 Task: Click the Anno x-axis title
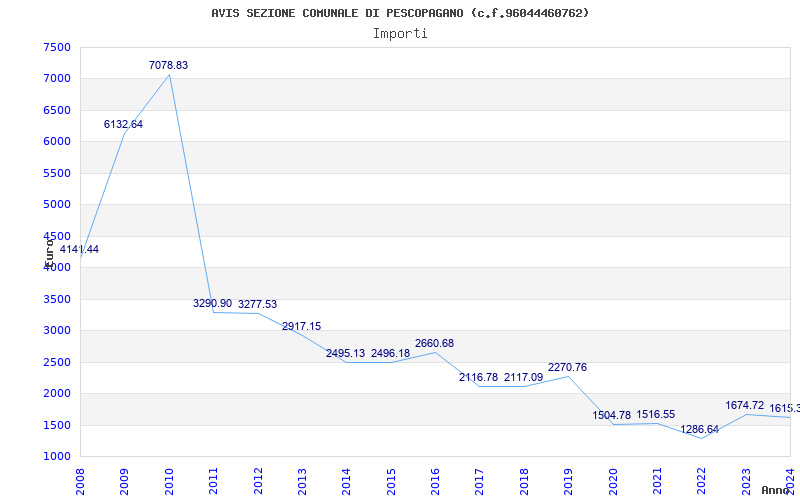pyautogui.click(x=777, y=490)
